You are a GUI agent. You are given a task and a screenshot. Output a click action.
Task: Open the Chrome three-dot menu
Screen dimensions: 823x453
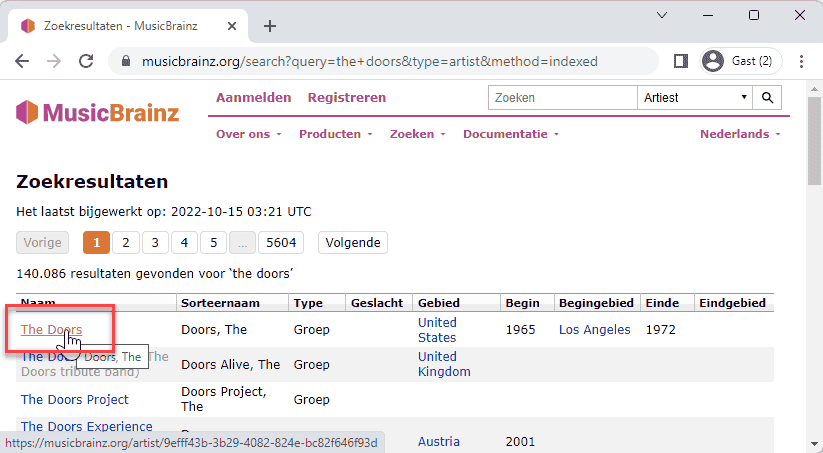801,61
